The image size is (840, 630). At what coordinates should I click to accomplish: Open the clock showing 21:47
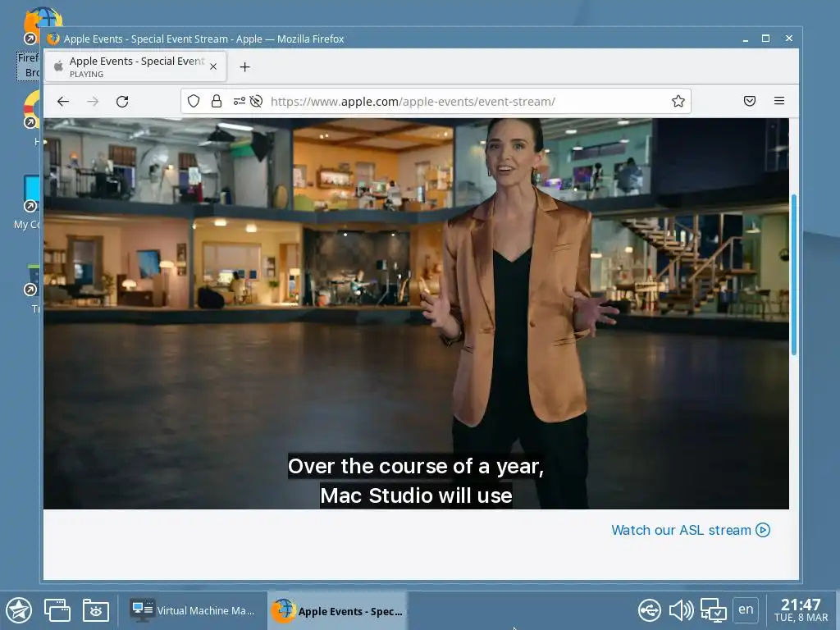pos(801,610)
